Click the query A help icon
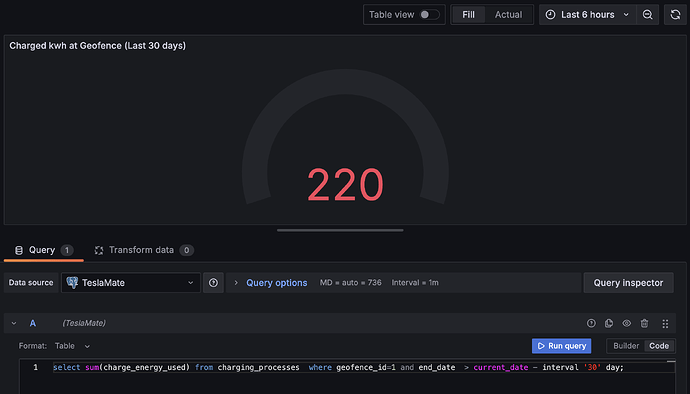The width and height of the screenshot is (690, 394). click(591, 323)
